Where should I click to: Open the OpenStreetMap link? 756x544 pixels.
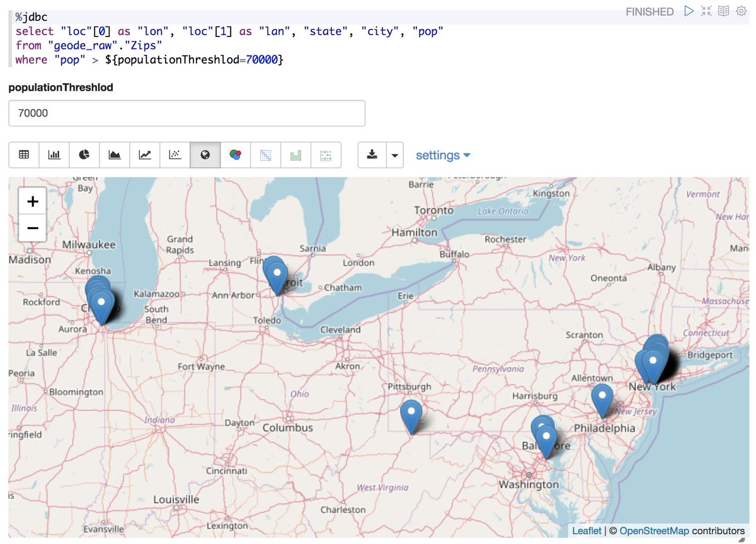(654, 531)
